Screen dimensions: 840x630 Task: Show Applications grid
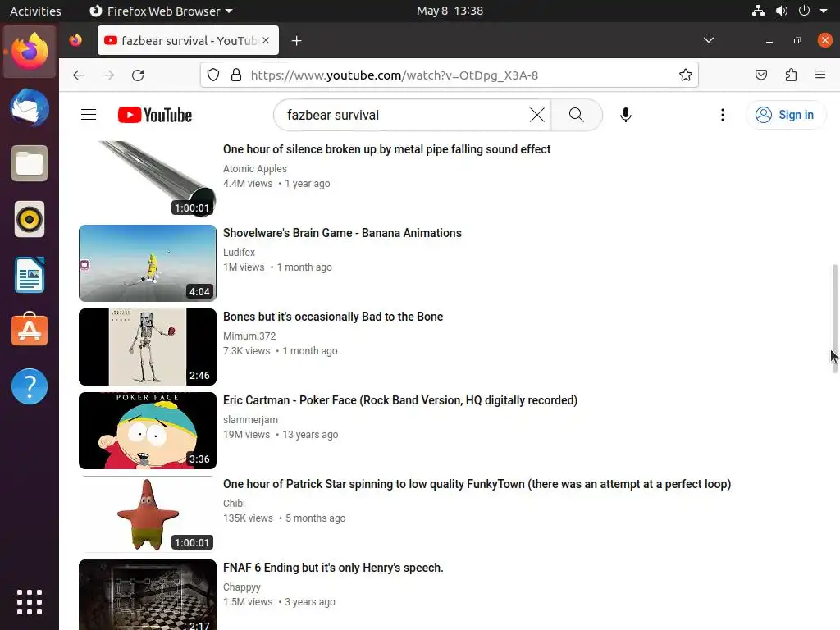(30, 602)
